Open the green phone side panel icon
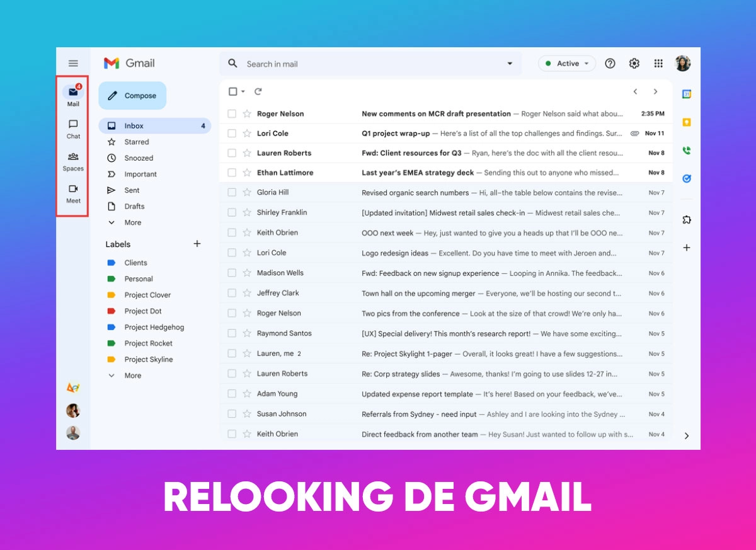This screenshot has height=550, width=756. click(x=687, y=151)
